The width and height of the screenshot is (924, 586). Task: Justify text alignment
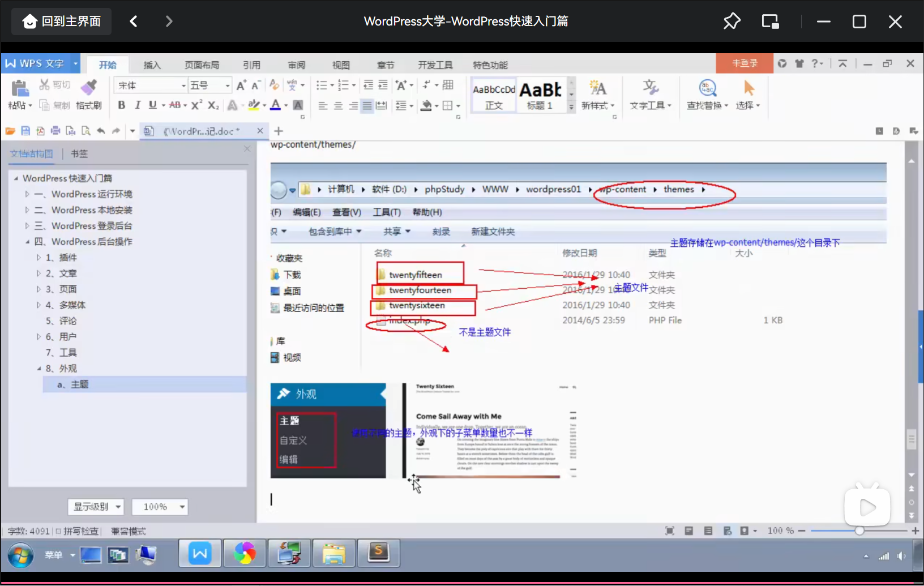click(x=367, y=106)
